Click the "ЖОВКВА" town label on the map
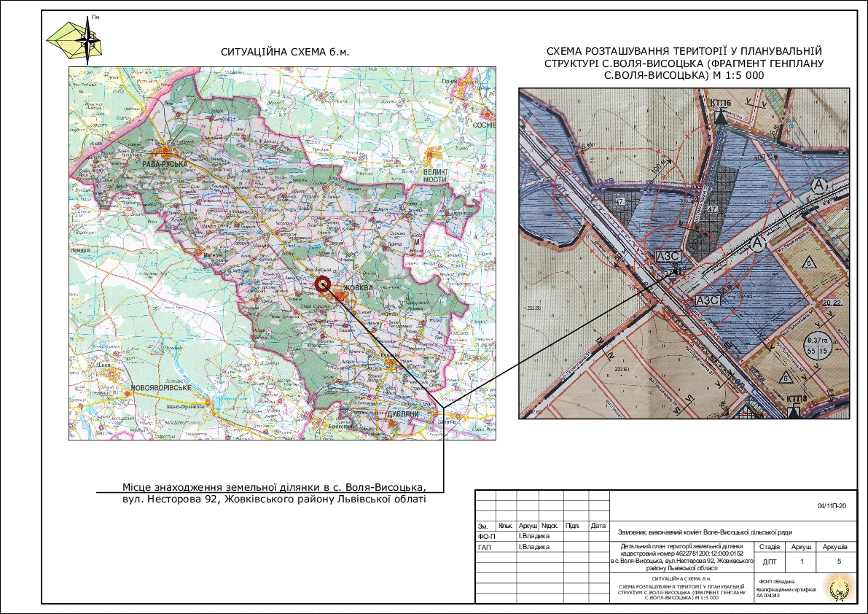 point(358,289)
